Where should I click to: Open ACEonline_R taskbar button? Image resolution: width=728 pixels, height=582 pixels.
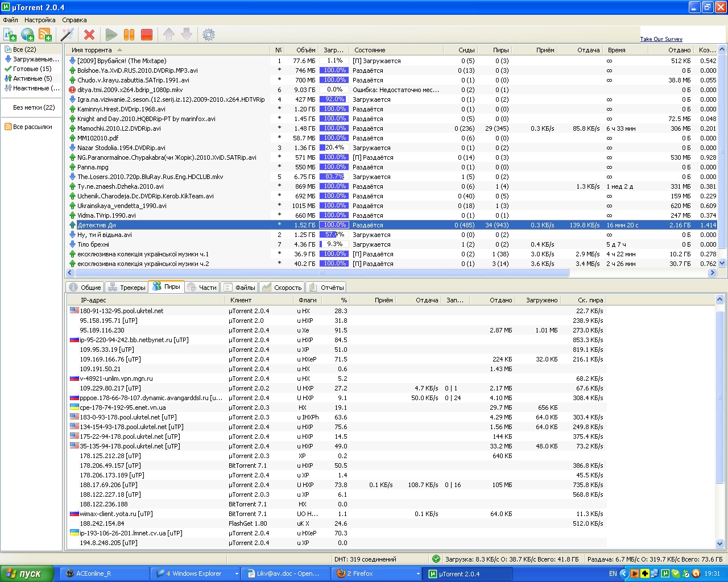point(105,573)
